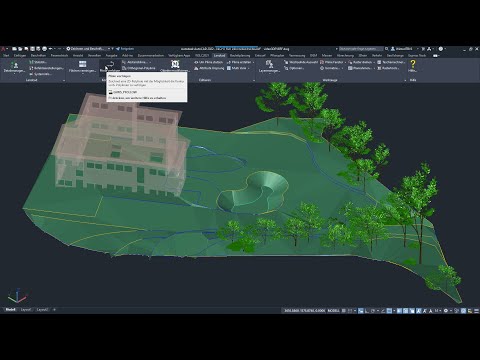Expand the Landcad ribbon panel arrow

point(64,80)
